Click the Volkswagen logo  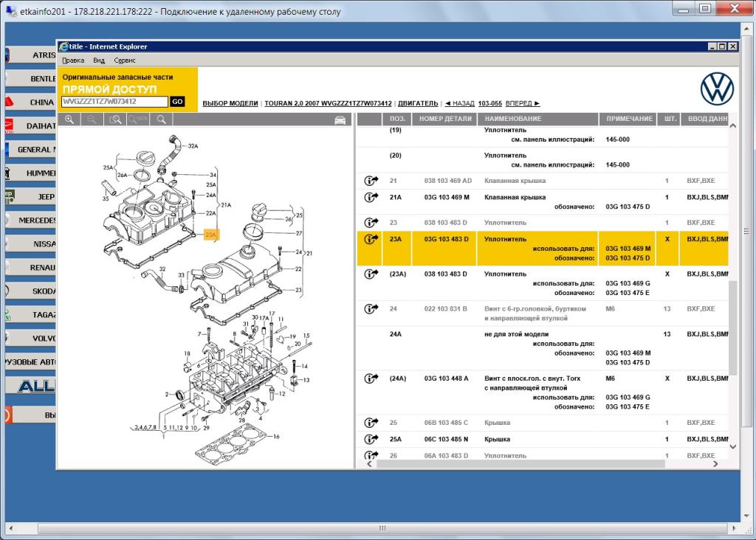(x=717, y=89)
